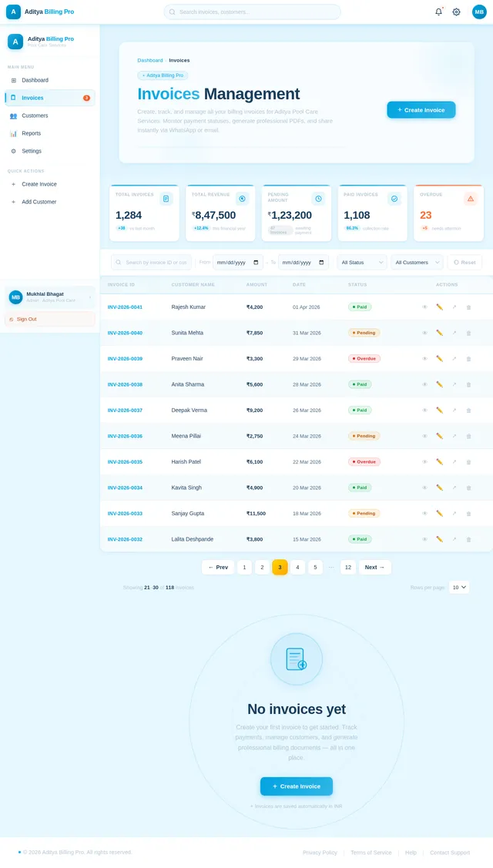Screen dimensions: 493x868
Task: Change rows per page dropdown
Action: tap(459, 588)
